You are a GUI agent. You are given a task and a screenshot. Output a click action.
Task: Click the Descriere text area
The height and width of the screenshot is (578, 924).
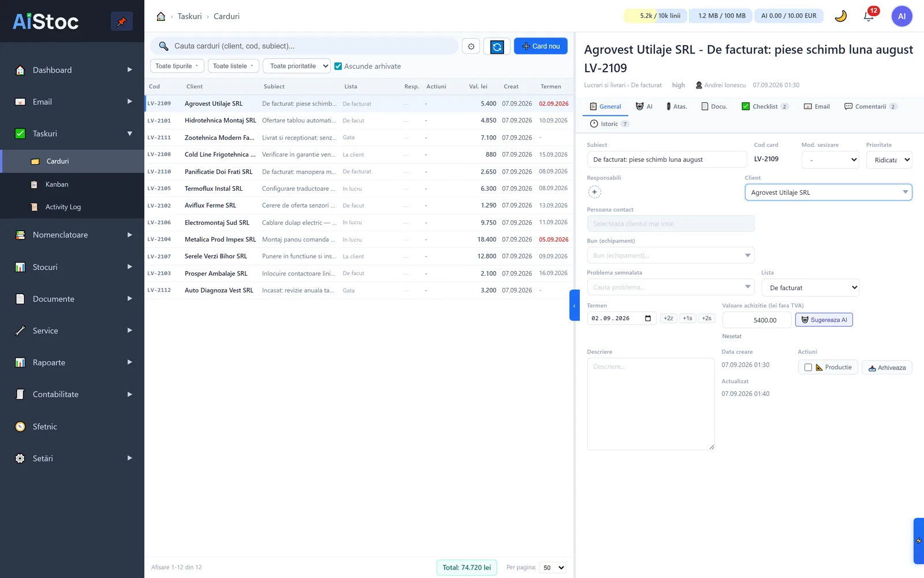click(x=651, y=404)
